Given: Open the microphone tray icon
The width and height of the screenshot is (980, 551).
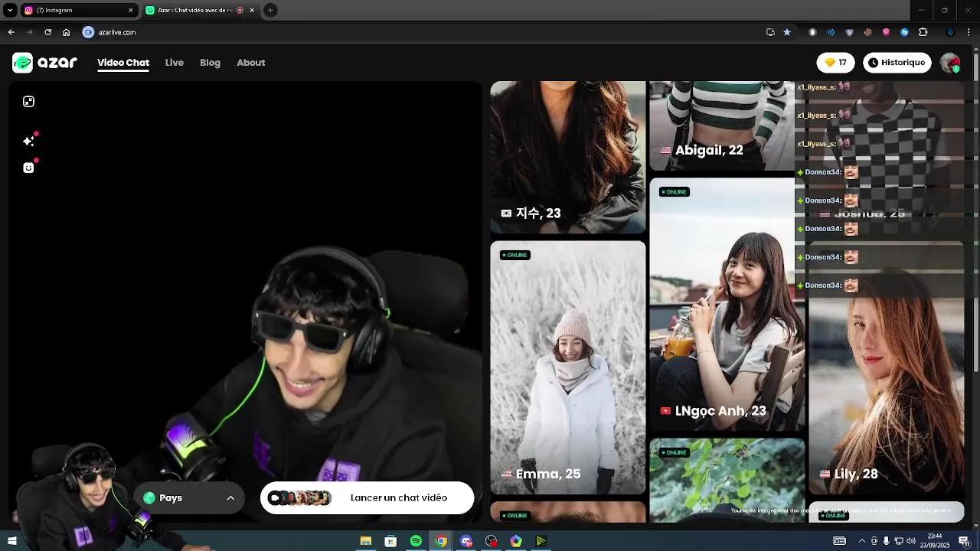Looking at the screenshot, I should 886,541.
